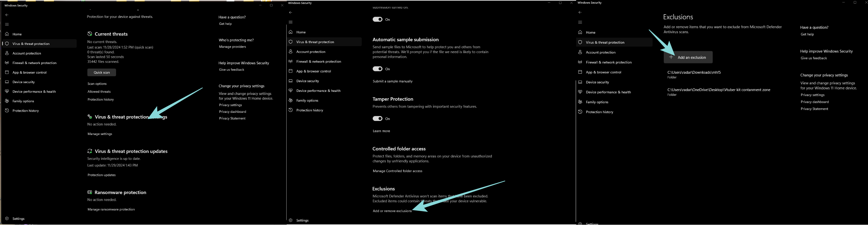Click Manage providers link
The height and width of the screenshot is (225, 868).
point(232,47)
